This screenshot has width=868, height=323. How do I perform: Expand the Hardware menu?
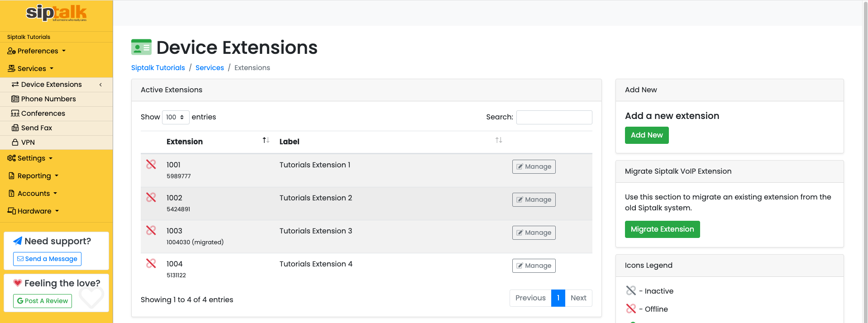click(33, 211)
